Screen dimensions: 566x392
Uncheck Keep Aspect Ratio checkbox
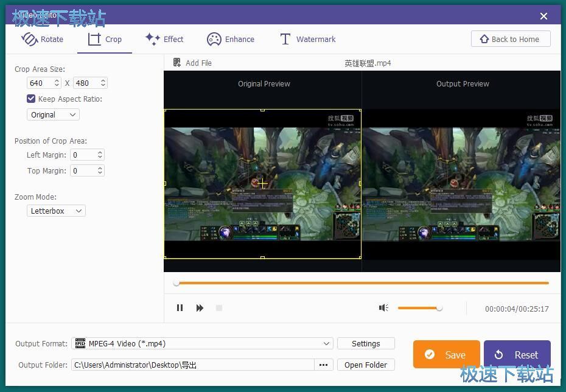pyautogui.click(x=31, y=99)
